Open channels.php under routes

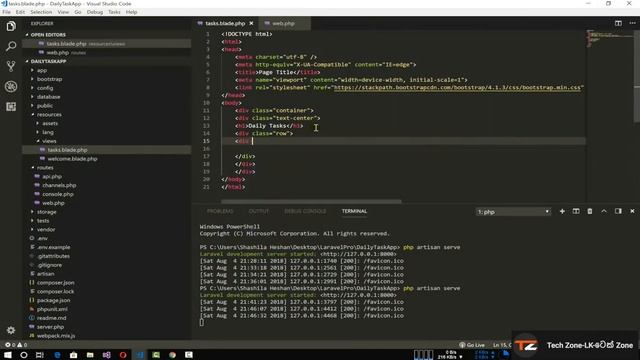pyautogui.click(x=59, y=186)
